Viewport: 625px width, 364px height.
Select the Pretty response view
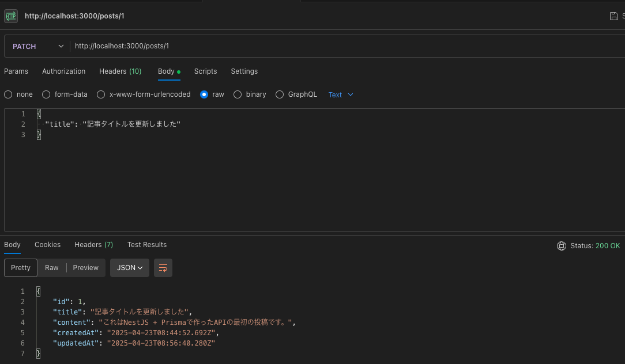point(21,268)
